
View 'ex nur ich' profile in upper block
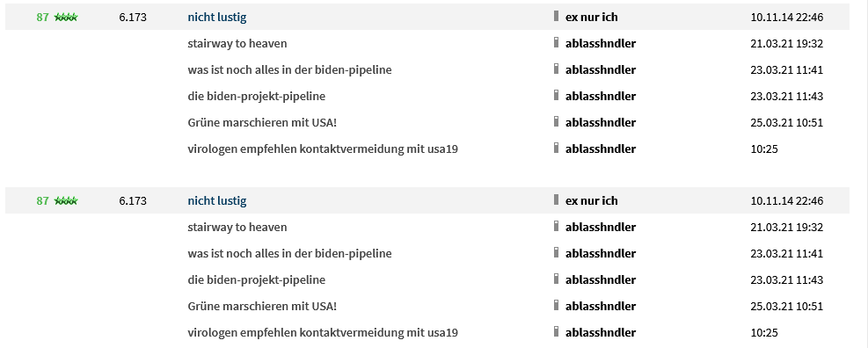point(591,18)
